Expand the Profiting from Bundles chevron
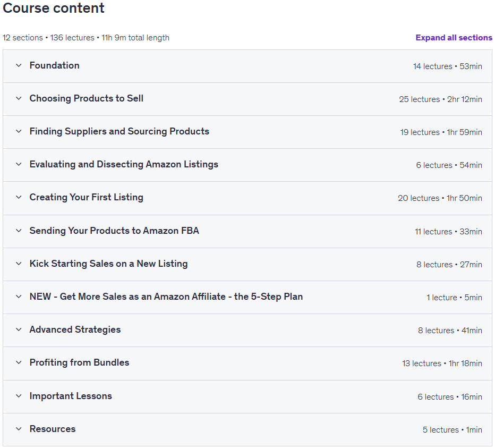Screen dimensions: 495x448 [x=19, y=362]
